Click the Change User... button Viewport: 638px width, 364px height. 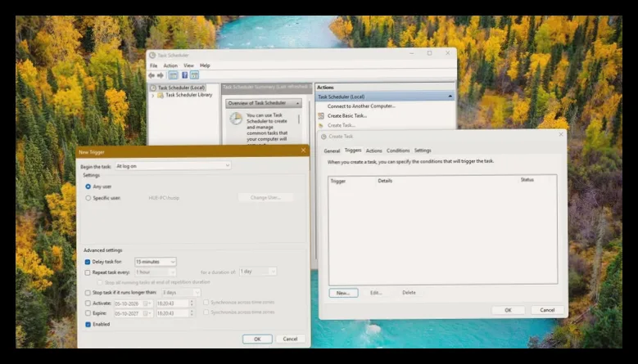click(x=265, y=197)
